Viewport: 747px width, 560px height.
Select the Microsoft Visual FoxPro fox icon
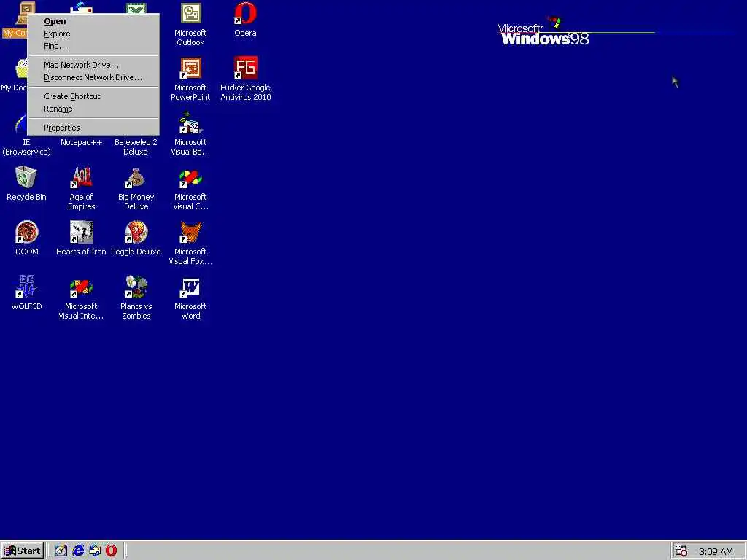click(190, 233)
